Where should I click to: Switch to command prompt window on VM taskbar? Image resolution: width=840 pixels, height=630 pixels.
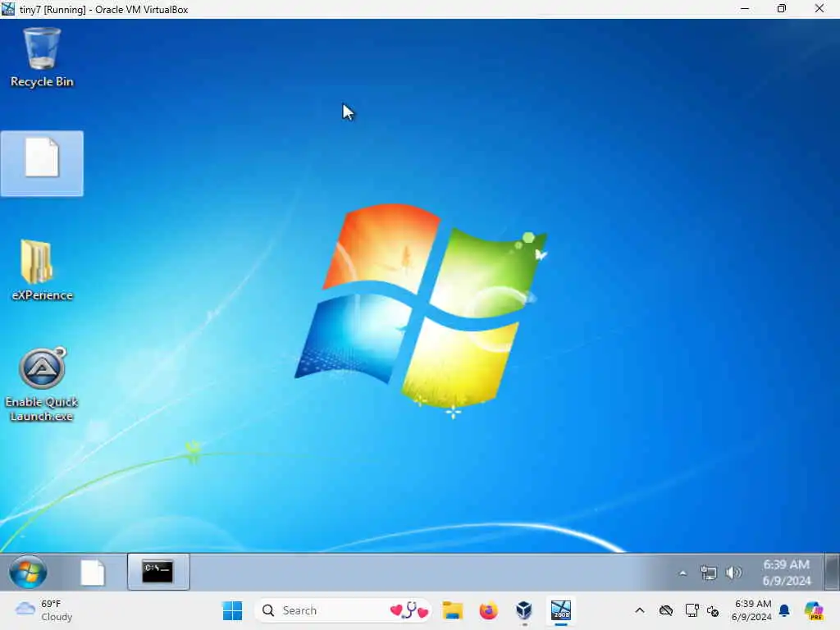pyautogui.click(x=158, y=572)
